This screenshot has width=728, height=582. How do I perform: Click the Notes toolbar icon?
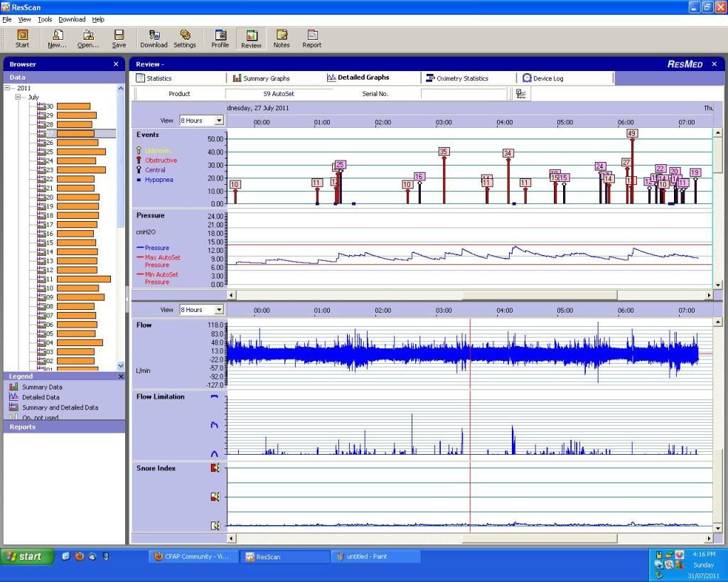(282, 38)
